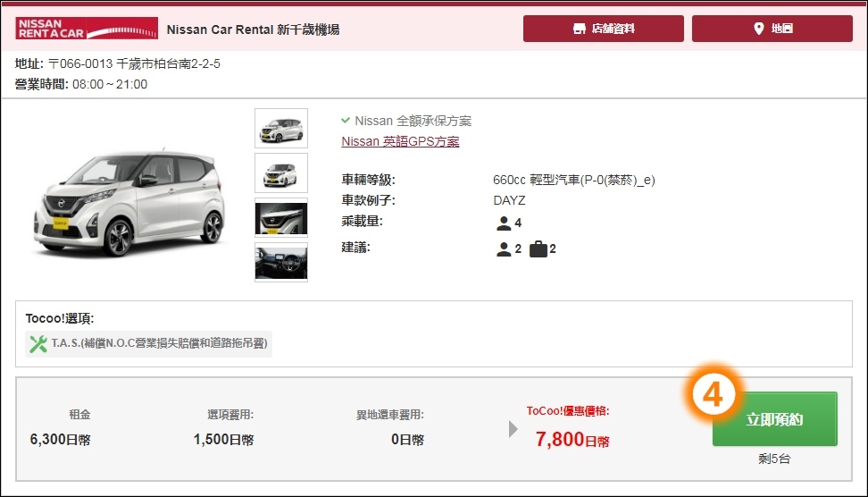Click green checkmark beside 全額承保方案
This screenshot has height=497, width=868.
click(346, 121)
